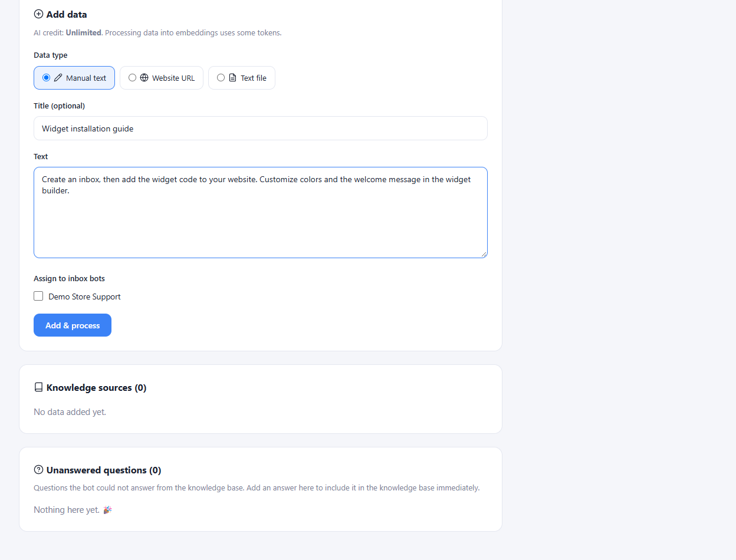Click the textarea resize handle corner
The height and width of the screenshot is (560, 736).
click(x=484, y=255)
